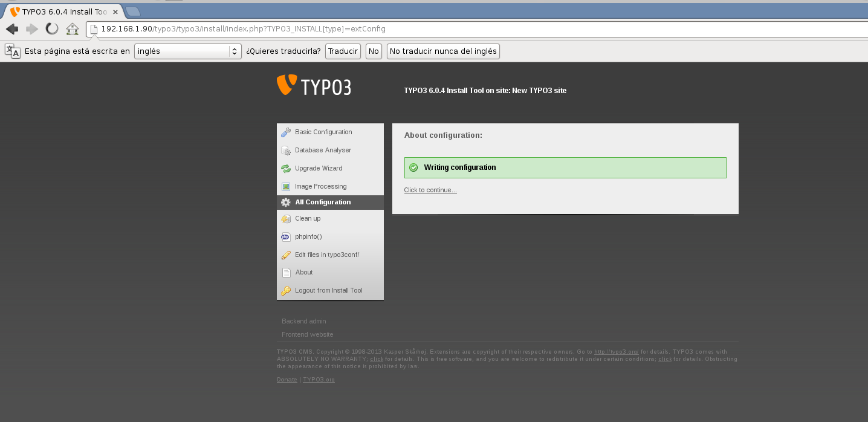Screen dimensions: 868x422
Task: Open the About menu item
Action: click(304, 273)
